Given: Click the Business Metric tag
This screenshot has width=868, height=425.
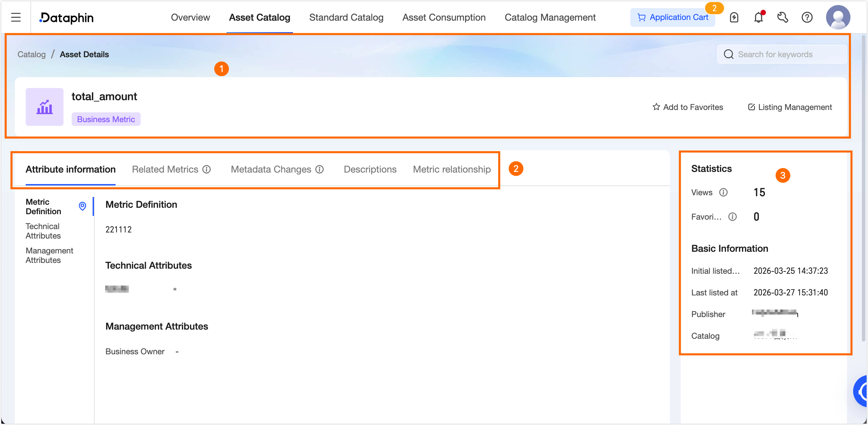Looking at the screenshot, I should point(106,119).
